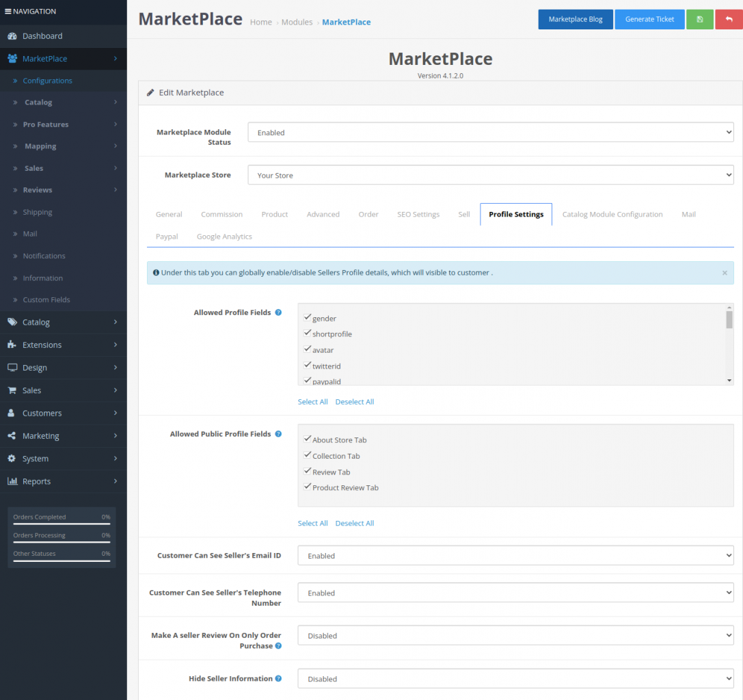The width and height of the screenshot is (743, 700).
Task: Click help icon beside Allowed Public Profile Fields
Action: 278,433
